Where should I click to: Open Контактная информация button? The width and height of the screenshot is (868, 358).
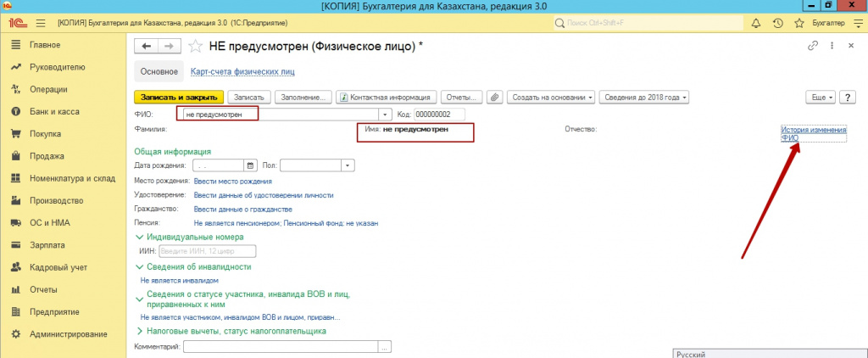[387, 97]
